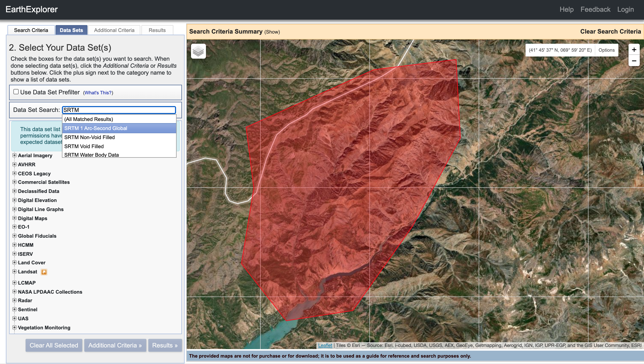Select SRTM 1 Arc-Second Global from dropdown
The width and height of the screenshot is (644, 364).
[x=119, y=128]
